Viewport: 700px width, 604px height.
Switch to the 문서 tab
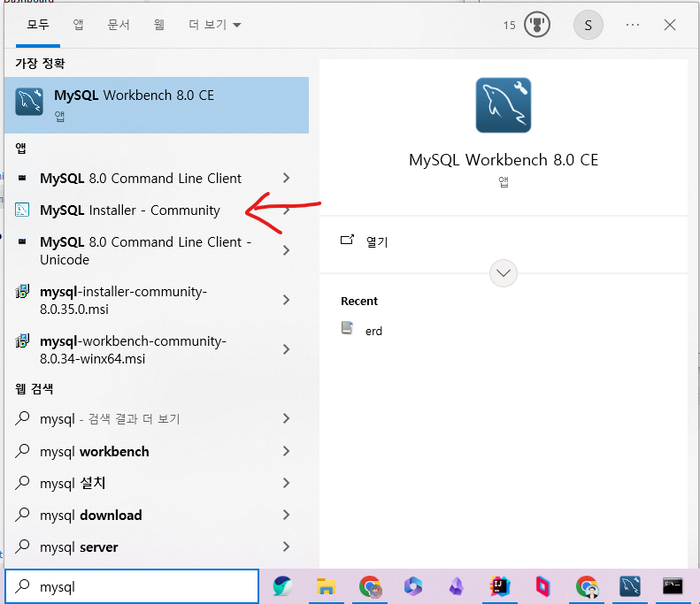119,25
